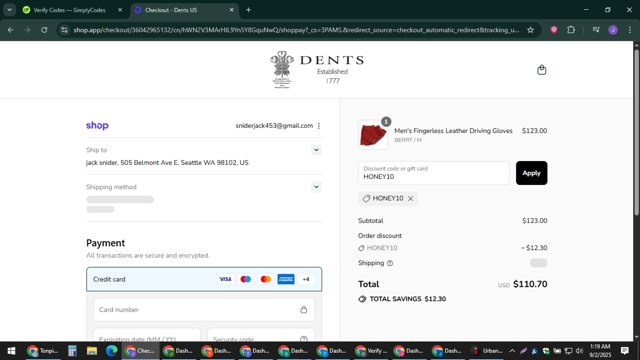Open the browser Extensions puzzle icon
The image size is (640, 360).
point(571,30)
